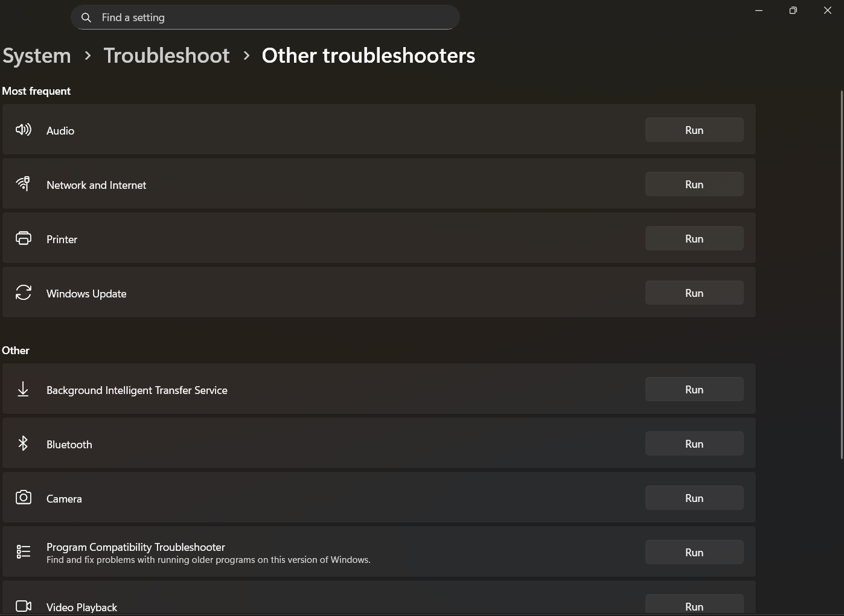
Task: Click the Network and Internet wifi icon
Action: (x=24, y=184)
